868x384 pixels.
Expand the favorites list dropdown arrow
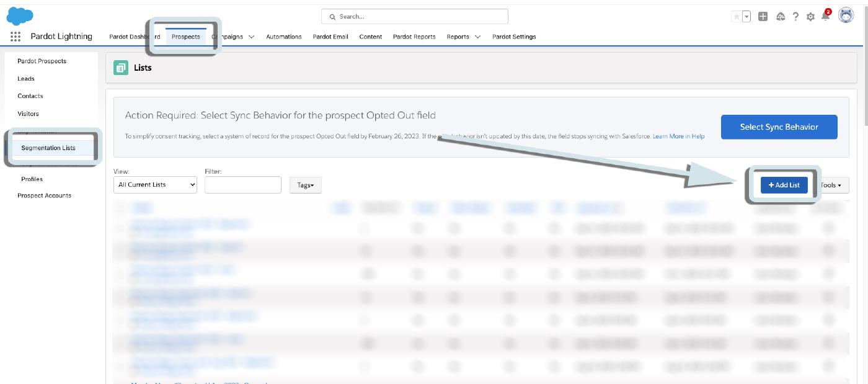tap(746, 17)
